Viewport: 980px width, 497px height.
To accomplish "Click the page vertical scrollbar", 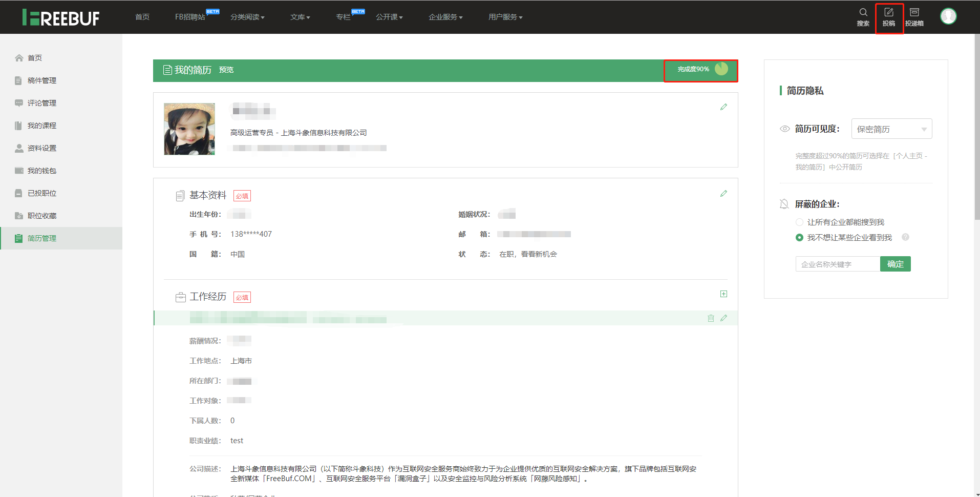I will coord(976,128).
